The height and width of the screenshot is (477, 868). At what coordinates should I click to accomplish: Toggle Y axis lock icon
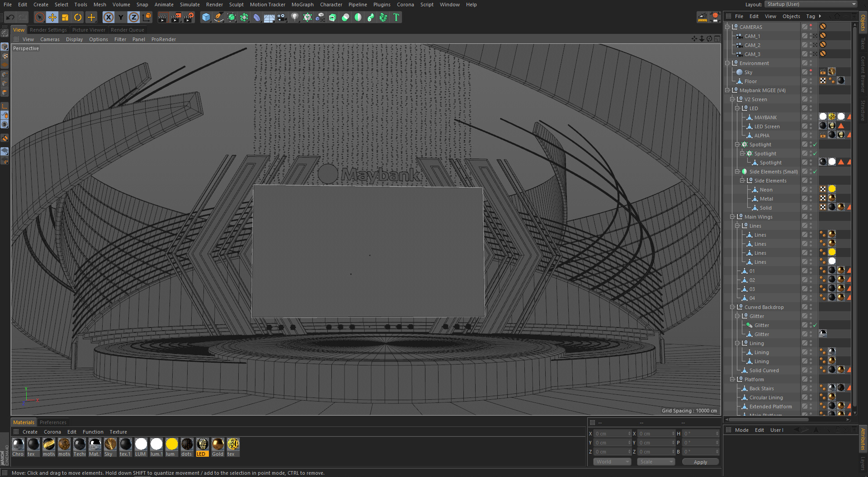point(121,17)
